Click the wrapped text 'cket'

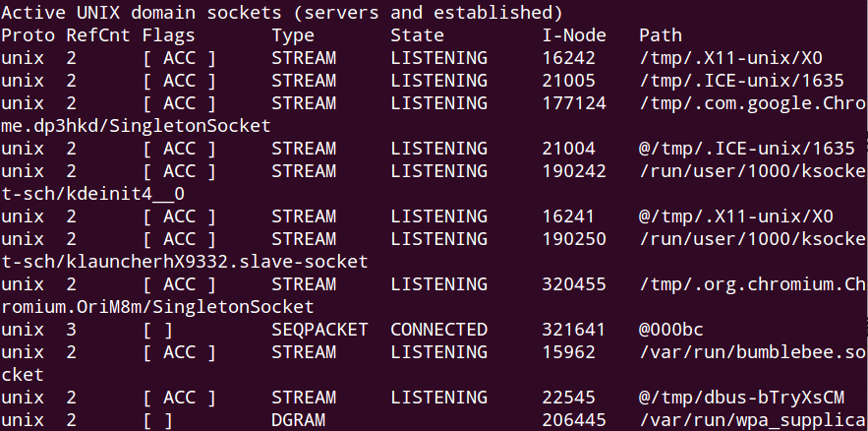pyautogui.click(x=23, y=375)
